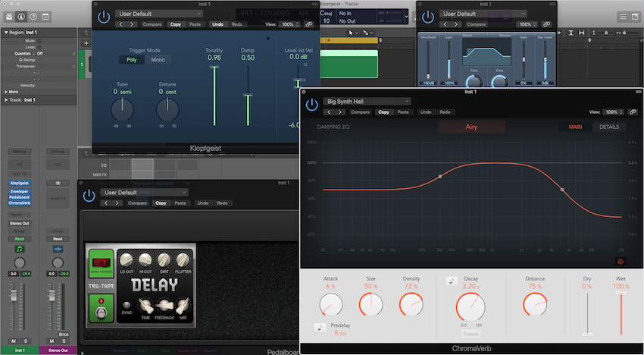This screenshot has width=644, height=355.
Task: Toggle the Predelay note sync icon in ChromaVerb
Action: click(320, 328)
